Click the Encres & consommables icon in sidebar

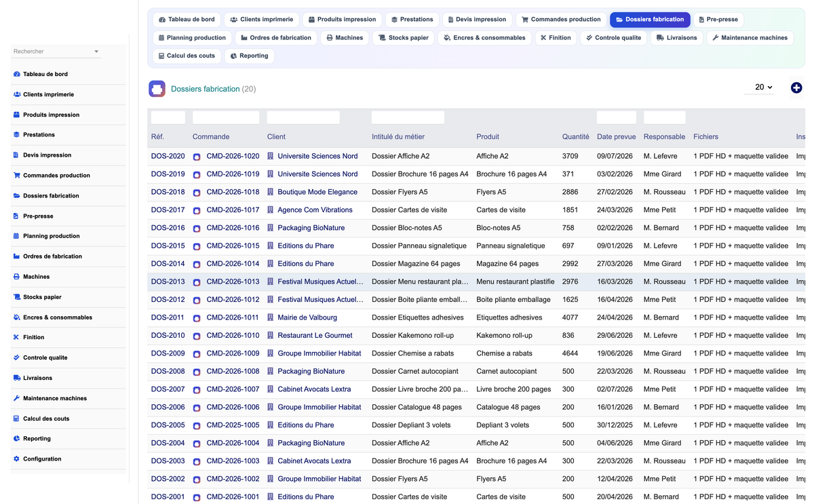click(16, 317)
